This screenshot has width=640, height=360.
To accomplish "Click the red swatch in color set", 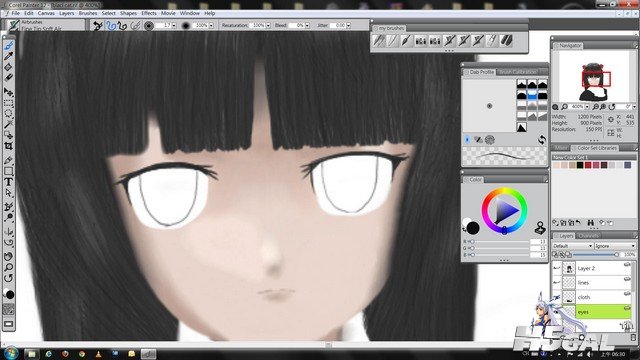I will (588, 165).
